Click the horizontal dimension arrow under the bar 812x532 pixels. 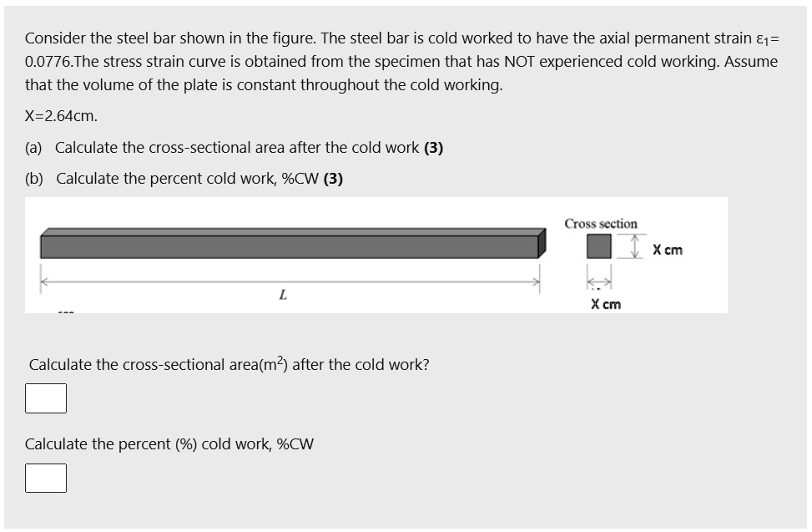(x=290, y=281)
